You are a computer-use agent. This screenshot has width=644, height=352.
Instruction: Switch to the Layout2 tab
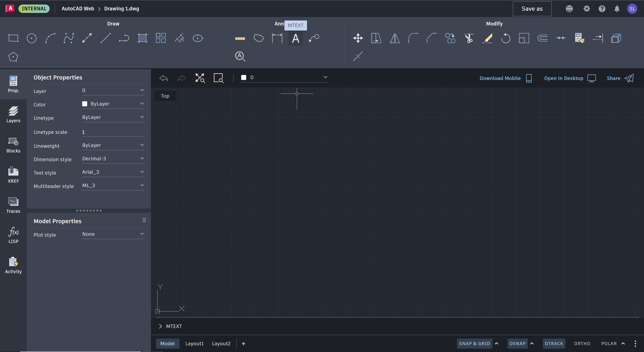click(x=221, y=343)
